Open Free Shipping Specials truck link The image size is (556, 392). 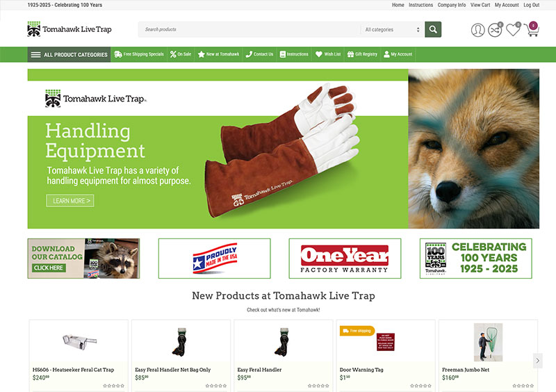[x=138, y=54]
